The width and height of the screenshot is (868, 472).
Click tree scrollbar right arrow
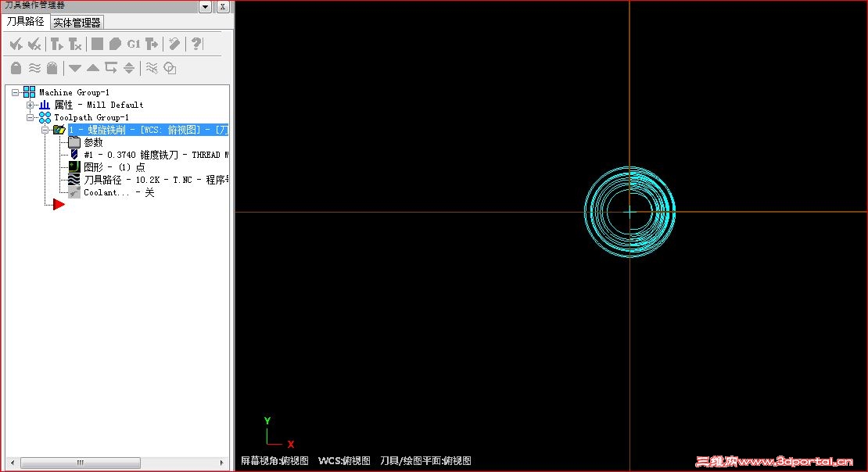pos(222,463)
